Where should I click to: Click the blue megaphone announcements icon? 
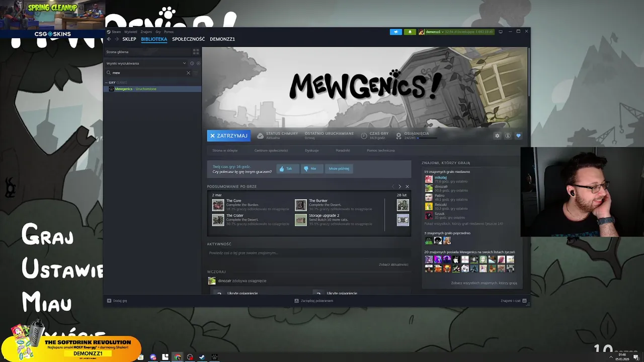pos(396,32)
